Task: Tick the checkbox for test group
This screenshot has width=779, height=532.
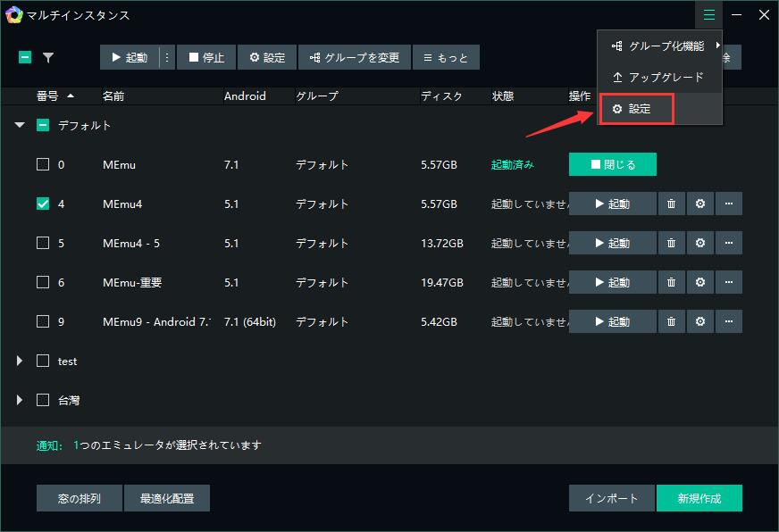Action: coord(43,361)
